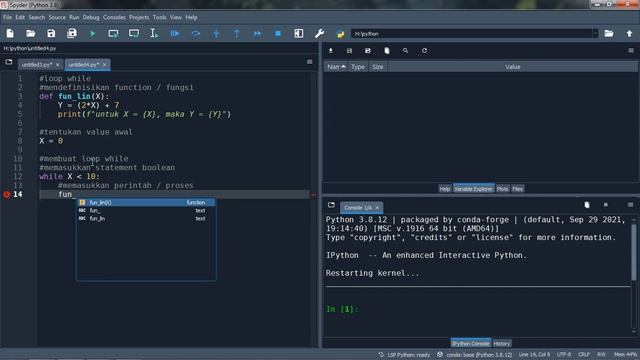The image size is (640, 360).
Task: Open the File menu
Action: coord(7,18)
